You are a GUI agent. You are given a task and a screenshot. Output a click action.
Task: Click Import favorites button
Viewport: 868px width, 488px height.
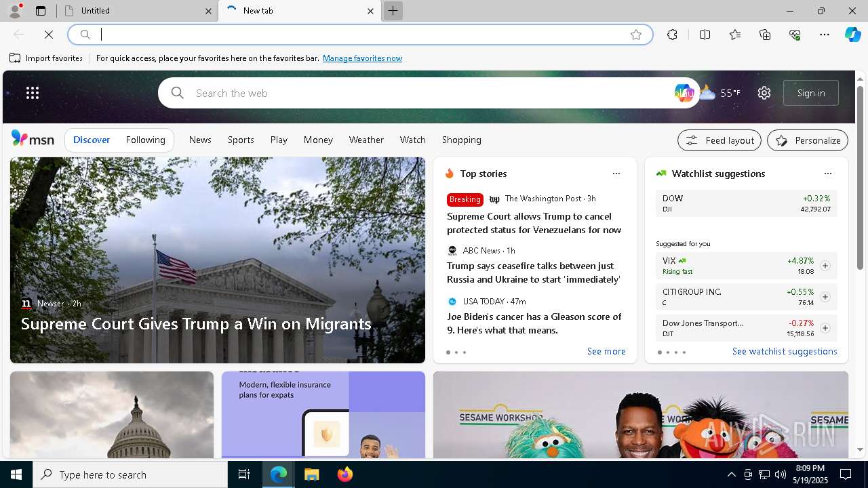[x=46, y=58]
